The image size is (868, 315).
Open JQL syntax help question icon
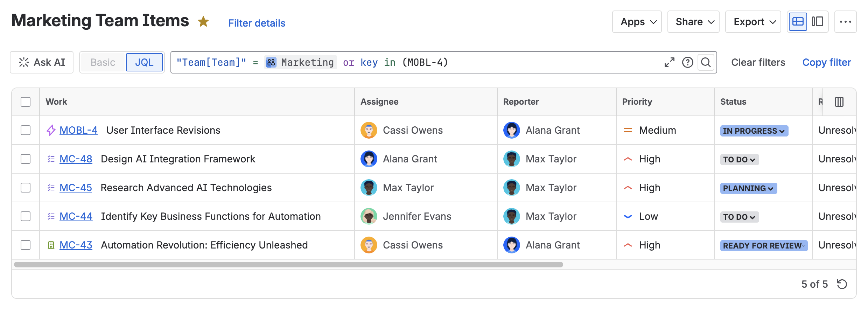coord(687,62)
